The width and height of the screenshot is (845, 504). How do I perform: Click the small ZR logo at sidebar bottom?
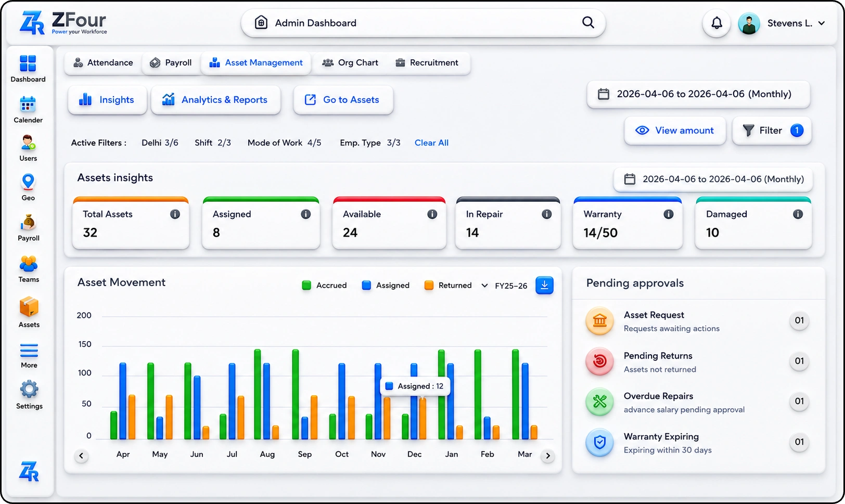[x=29, y=471]
